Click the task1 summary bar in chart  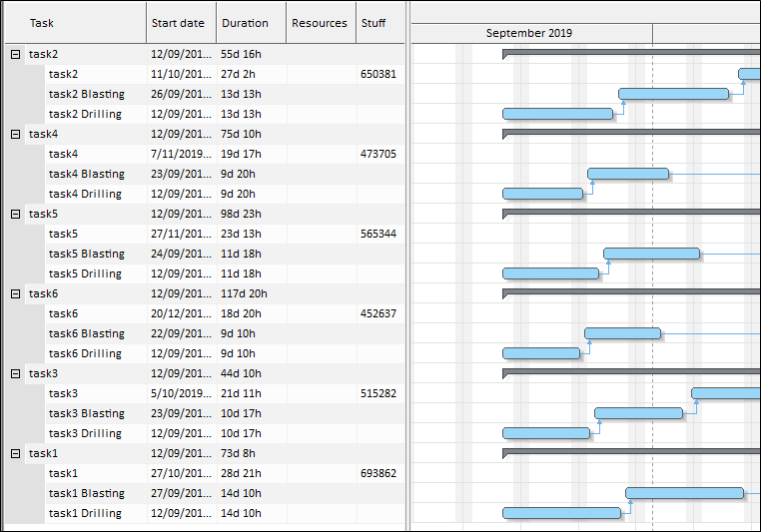click(x=631, y=451)
